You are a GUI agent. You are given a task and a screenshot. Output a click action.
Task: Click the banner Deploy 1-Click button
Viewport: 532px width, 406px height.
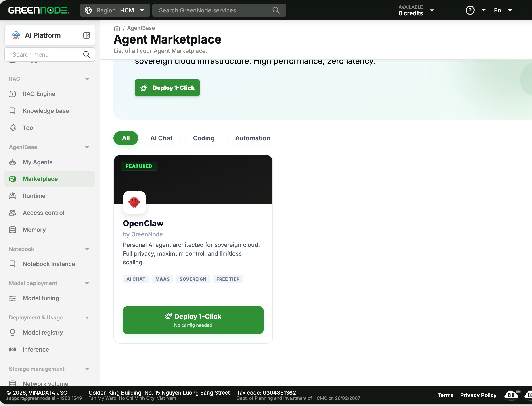[168, 88]
